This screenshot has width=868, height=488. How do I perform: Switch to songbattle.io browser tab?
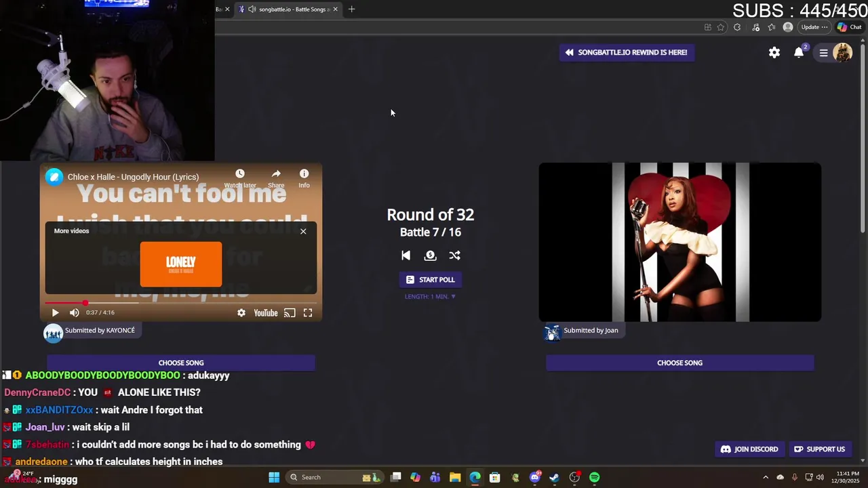tap(288, 9)
